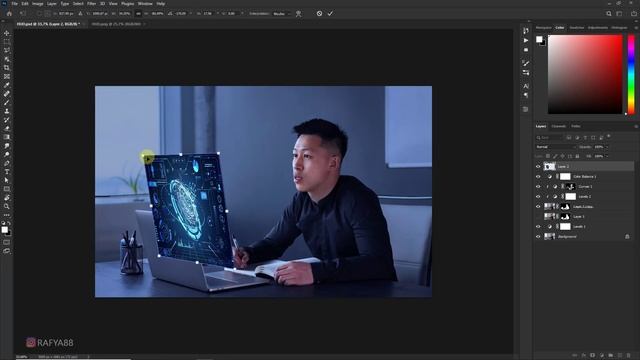Open the Adjustments panel tab
The height and width of the screenshot is (360, 640).
point(598,28)
